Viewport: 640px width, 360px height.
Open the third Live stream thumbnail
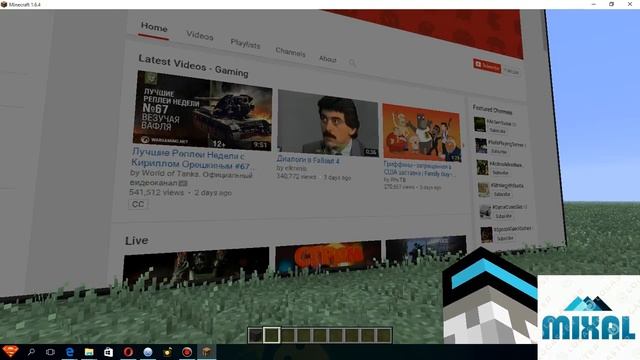426,249
